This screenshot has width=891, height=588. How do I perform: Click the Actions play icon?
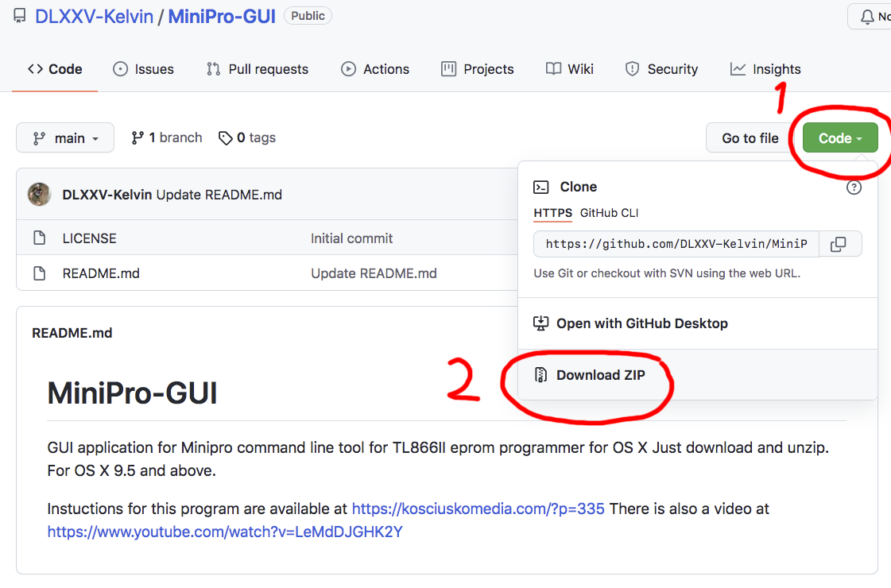click(348, 69)
